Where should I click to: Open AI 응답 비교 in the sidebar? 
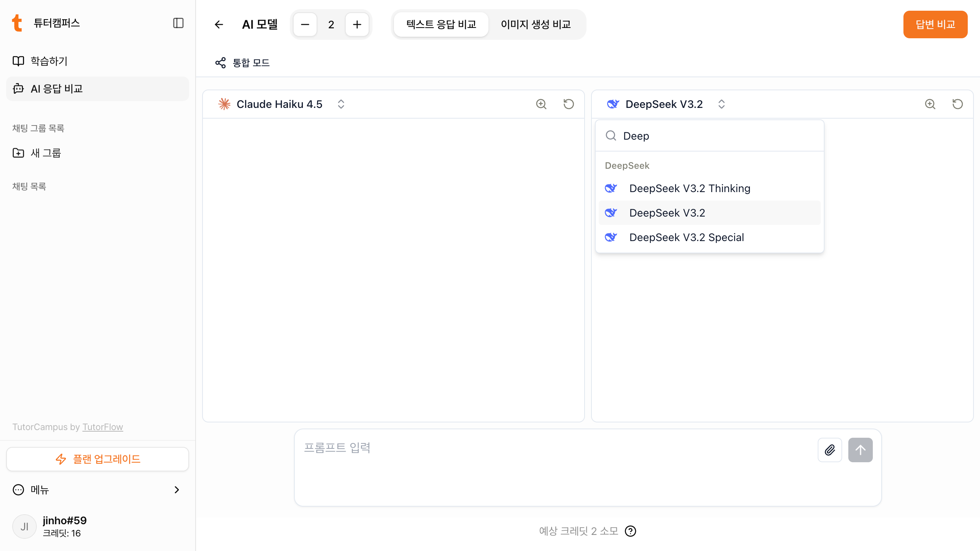(x=98, y=89)
